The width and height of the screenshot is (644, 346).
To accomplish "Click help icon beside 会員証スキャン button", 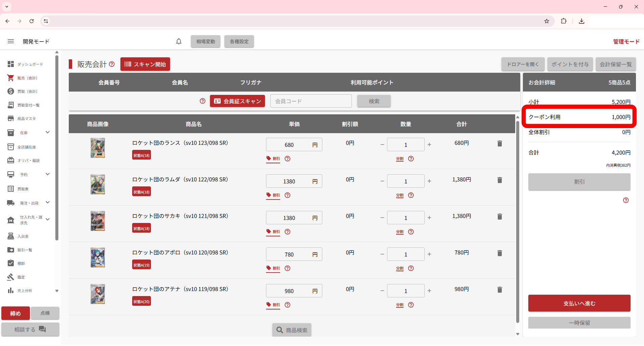I will coord(203,101).
